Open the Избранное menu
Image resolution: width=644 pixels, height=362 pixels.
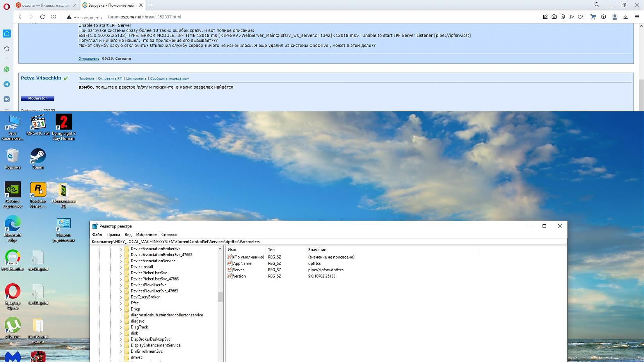coord(146,234)
